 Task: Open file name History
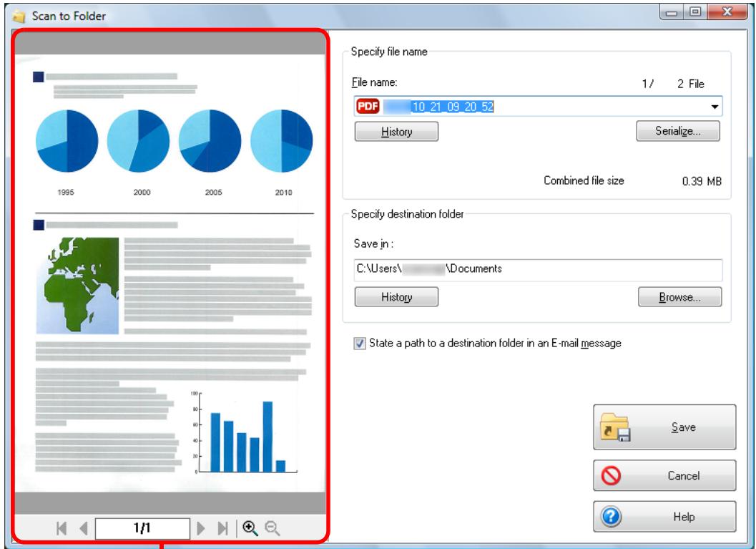396,131
